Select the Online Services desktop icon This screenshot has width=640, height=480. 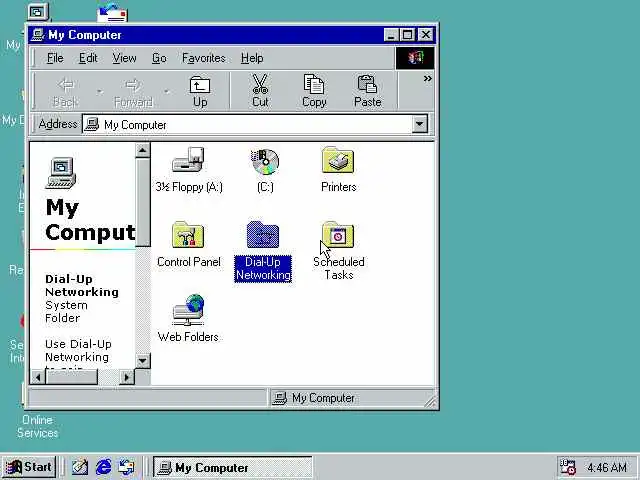[x=38, y=427]
